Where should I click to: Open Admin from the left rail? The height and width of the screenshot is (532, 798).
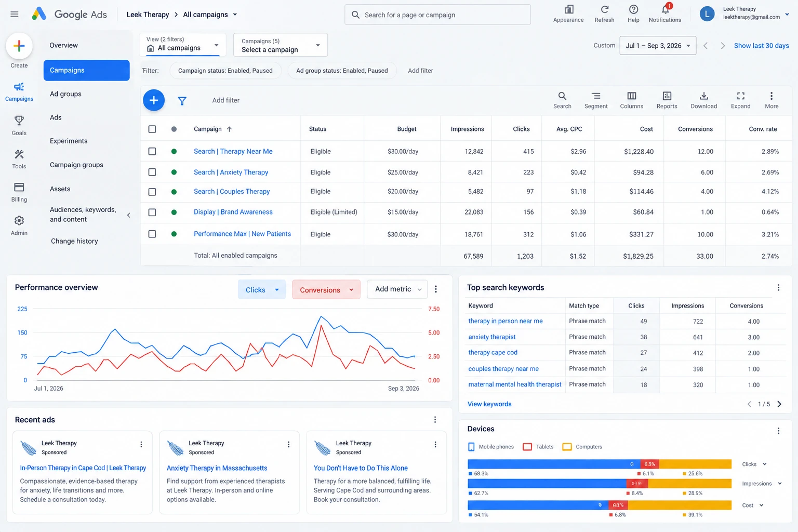pos(19,225)
